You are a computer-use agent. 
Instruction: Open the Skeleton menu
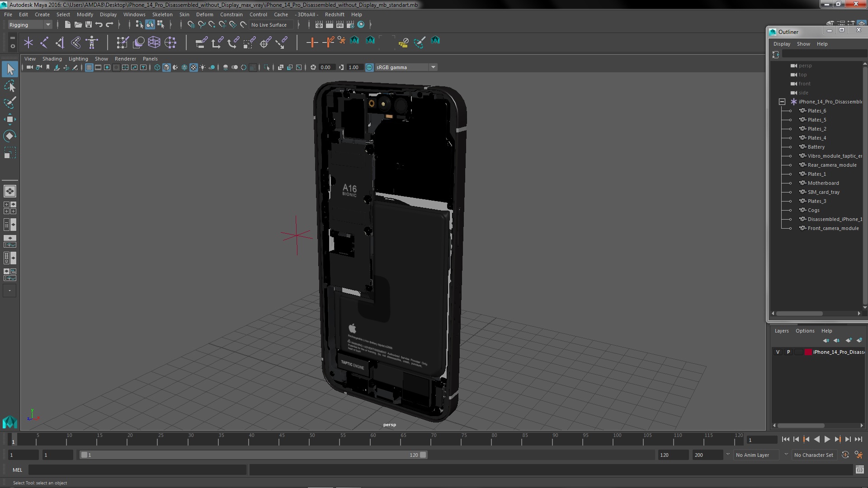[x=162, y=14]
